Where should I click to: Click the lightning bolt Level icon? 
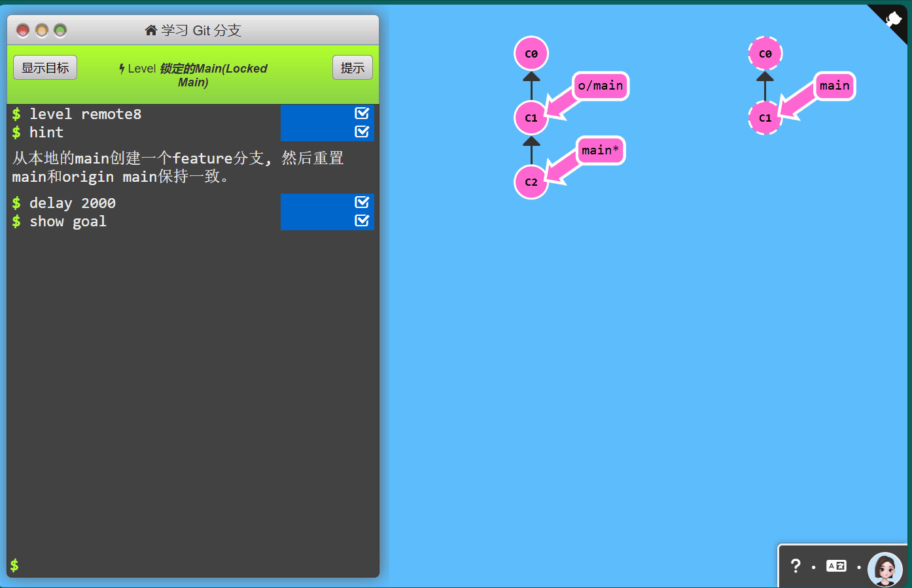coord(122,69)
